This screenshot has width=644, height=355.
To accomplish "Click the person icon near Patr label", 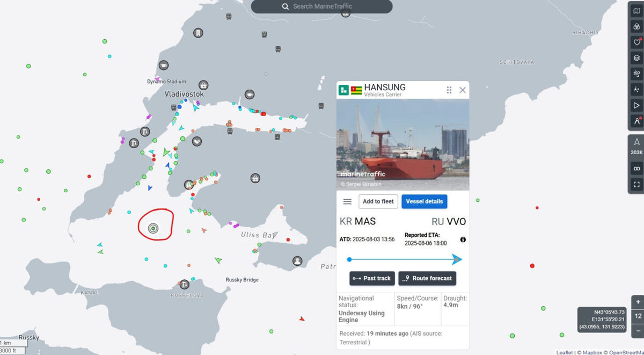I will (x=297, y=260).
